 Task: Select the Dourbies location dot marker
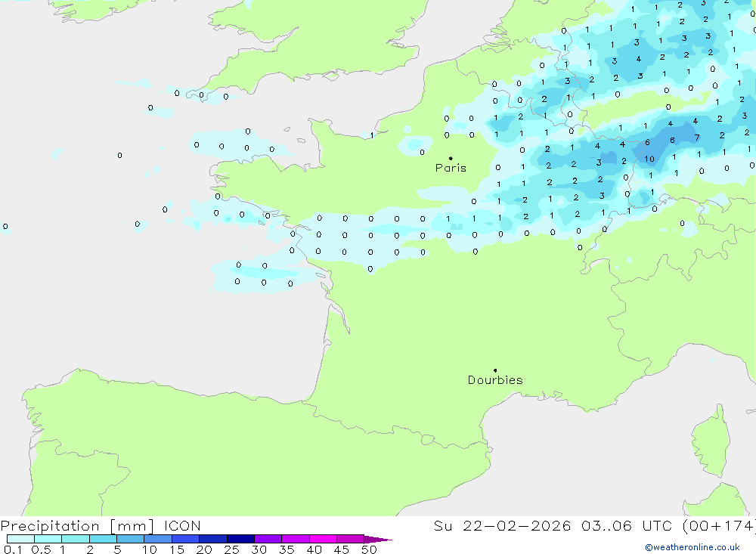coord(495,370)
